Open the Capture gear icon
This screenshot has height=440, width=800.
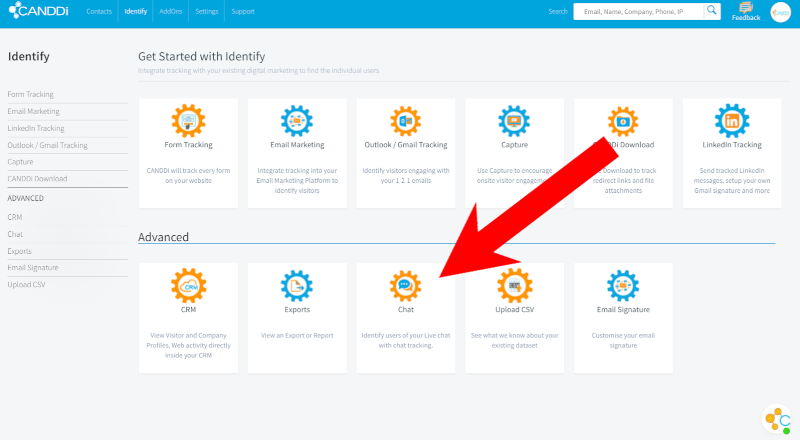(x=514, y=121)
